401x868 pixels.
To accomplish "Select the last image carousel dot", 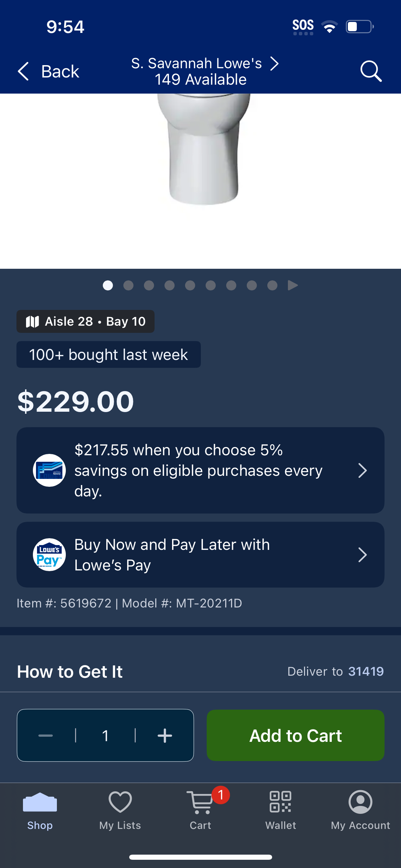I will tap(272, 285).
